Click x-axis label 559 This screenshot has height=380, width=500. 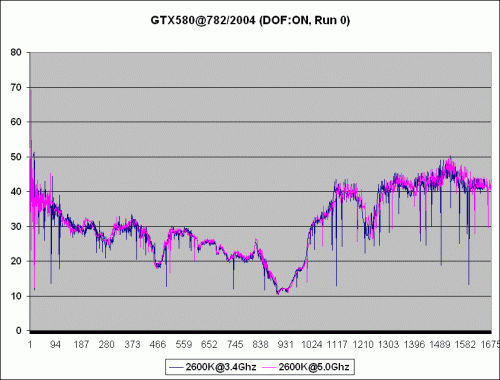coord(184,344)
